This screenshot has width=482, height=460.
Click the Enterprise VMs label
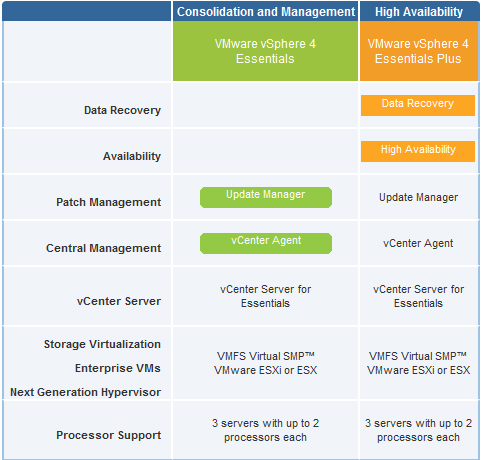(118, 368)
